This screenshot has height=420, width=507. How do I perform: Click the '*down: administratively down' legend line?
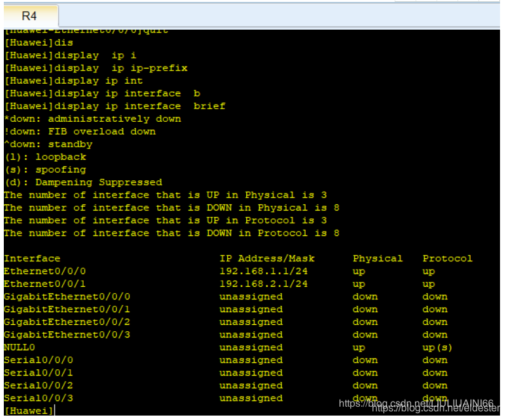pyautogui.click(x=93, y=119)
